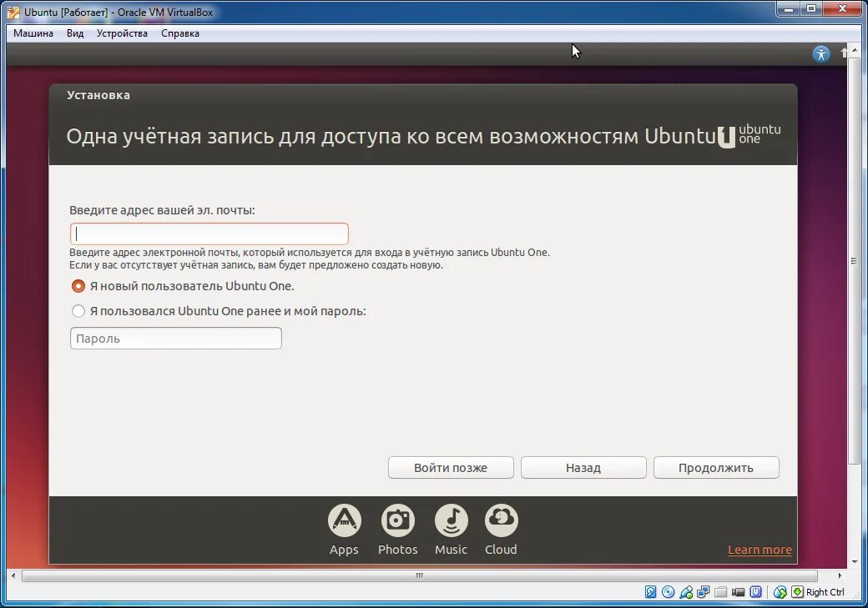Screen dimensions: 868x608
Task: Select "Я новый пользователь Ubuntu One" radio
Action: 78,286
